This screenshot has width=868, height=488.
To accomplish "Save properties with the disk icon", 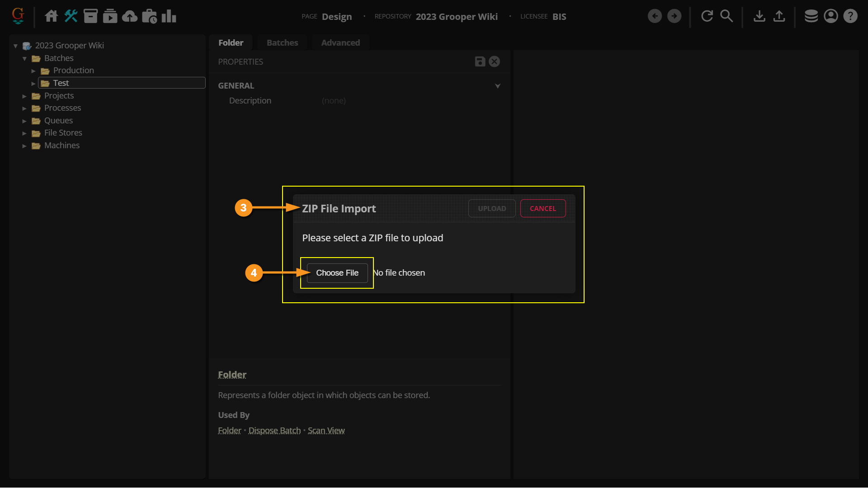I will [x=480, y=61].
